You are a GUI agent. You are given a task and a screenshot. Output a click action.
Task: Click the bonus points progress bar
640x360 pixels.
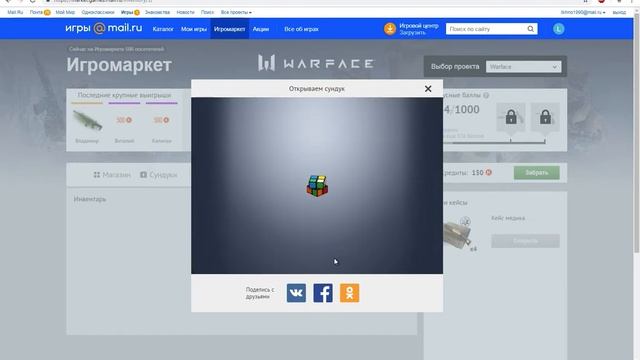[x=494, y=142]
